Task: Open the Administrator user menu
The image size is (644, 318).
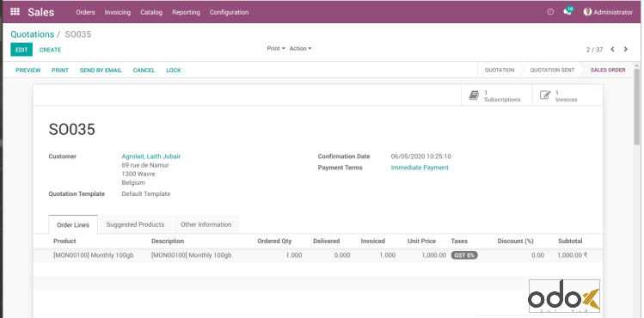Action: coord(608,12)
